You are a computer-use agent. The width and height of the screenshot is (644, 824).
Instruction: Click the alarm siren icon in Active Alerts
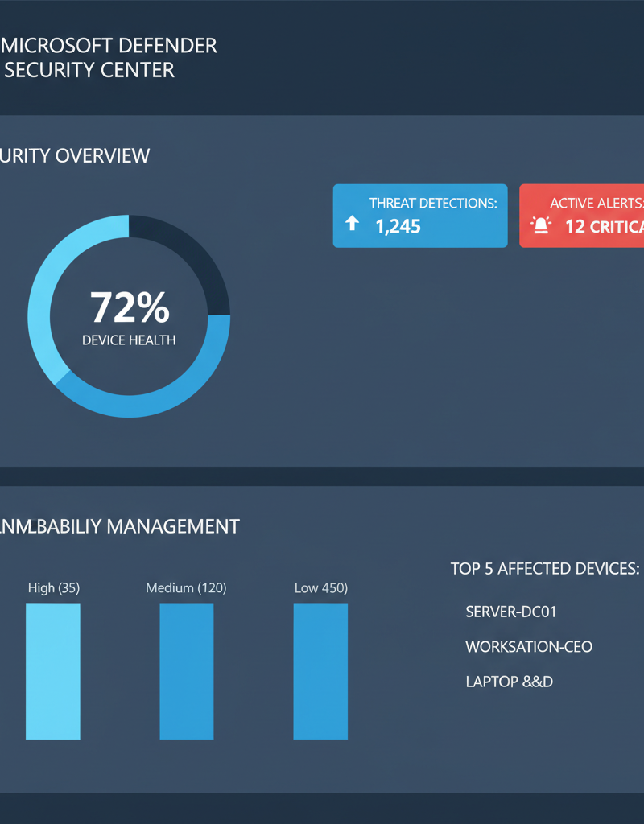pos(541,225)
